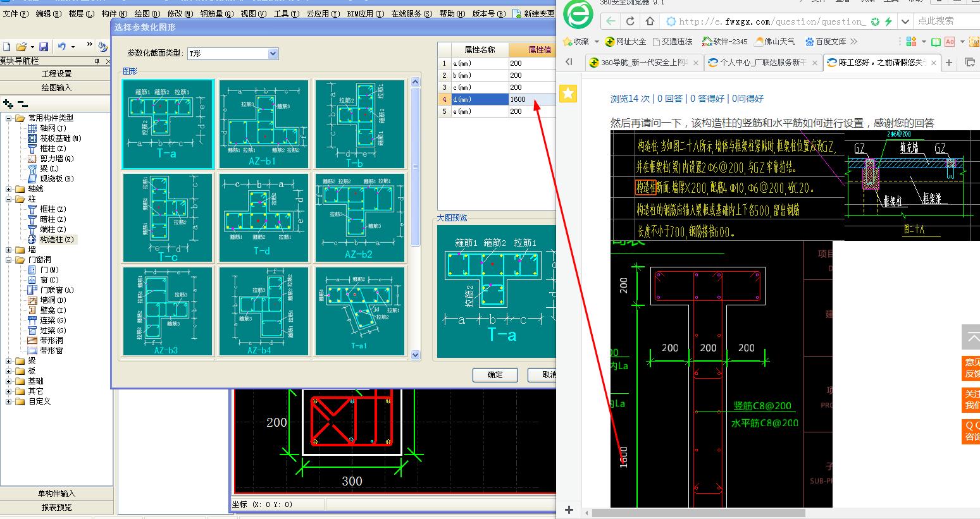Screen dimensions: 980x519
Task: Click browser back arrow button
Action: point(611,21)
